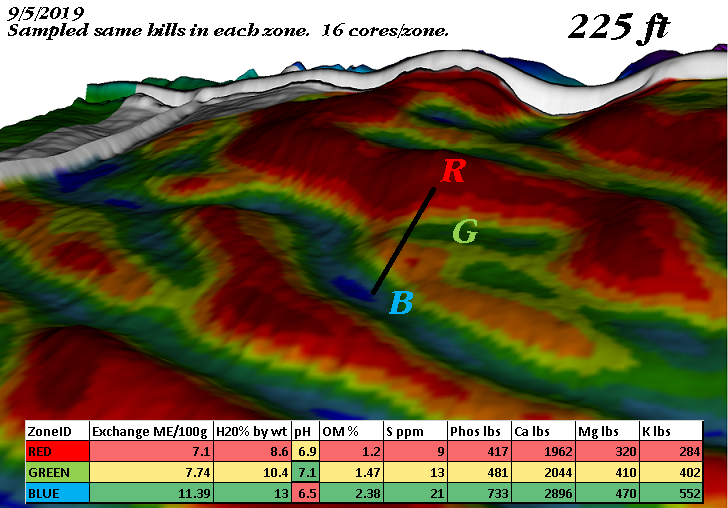728x508 pixels.
Task: Click the phosphorus value 481
Action: coord(479,472)
